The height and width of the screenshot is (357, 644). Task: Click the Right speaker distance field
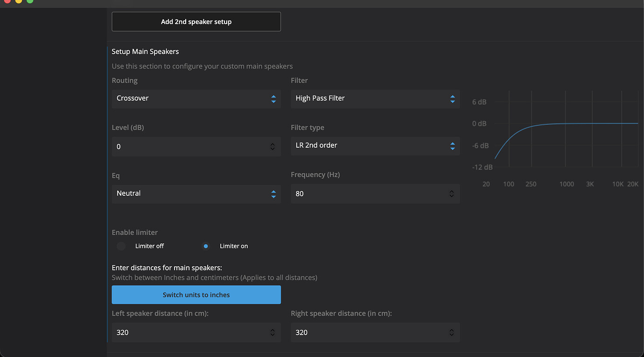tap(364, 333)
